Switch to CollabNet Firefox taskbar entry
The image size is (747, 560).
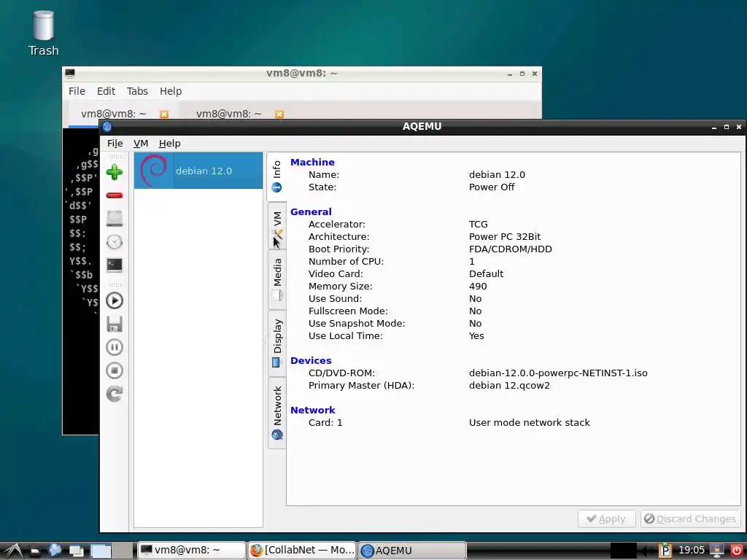tap(302, 551)
